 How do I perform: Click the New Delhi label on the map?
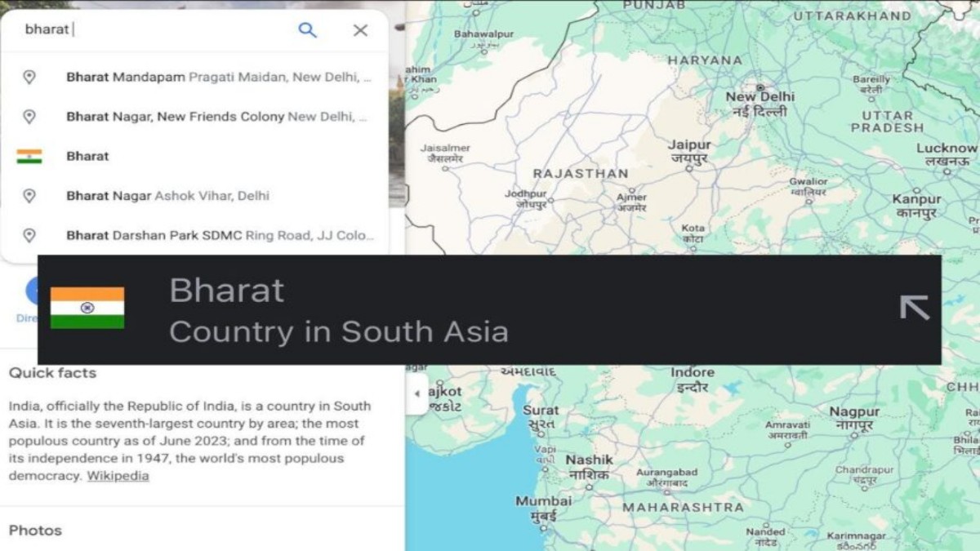click(761, 96)
